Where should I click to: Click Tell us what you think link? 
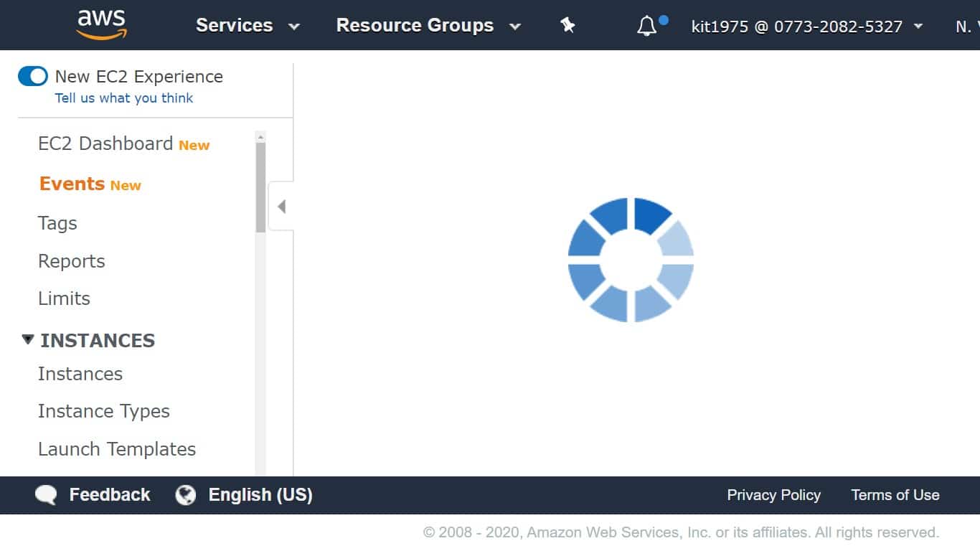[x=124, y=98]
